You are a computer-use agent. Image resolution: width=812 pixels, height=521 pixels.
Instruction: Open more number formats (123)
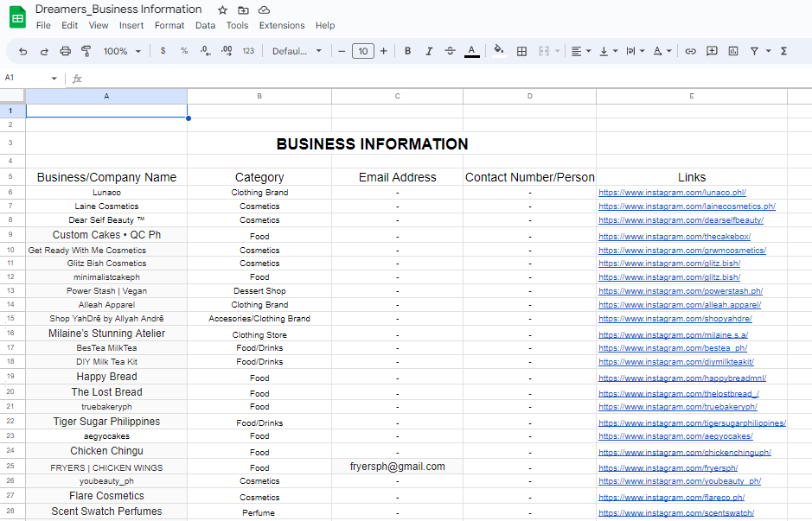tap(248, 51)
